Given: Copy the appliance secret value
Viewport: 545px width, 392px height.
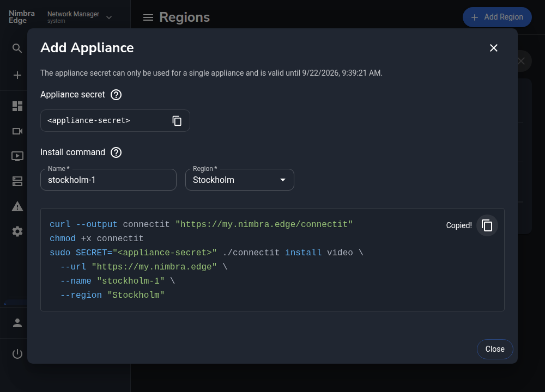Looking at the screenshot, I should [177, 121].
